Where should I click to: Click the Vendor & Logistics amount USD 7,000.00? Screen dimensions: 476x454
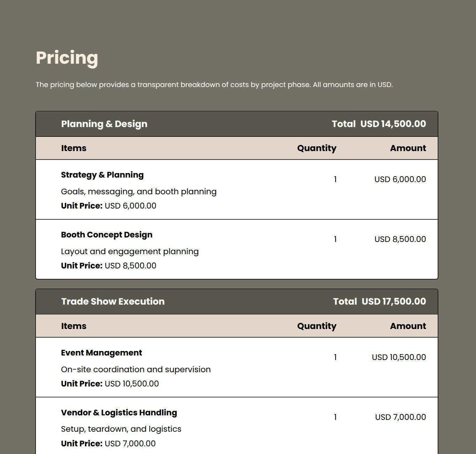point(400,417)
